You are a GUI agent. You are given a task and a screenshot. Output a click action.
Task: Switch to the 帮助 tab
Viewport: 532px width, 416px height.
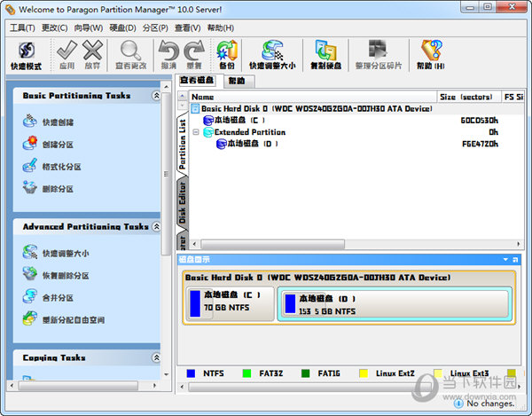point(237,81)
